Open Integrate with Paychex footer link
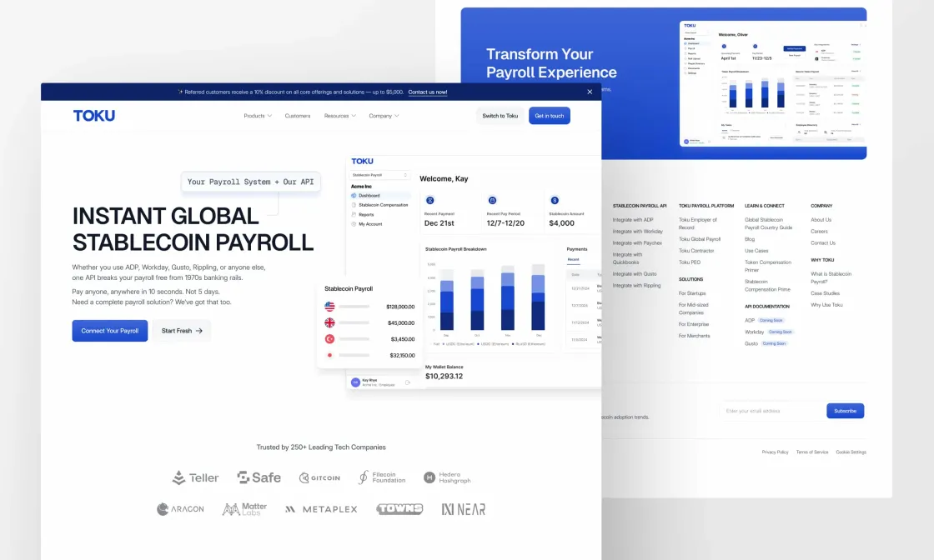The height and width of the screenshot is (560, 934). click(x=637, y=242)
